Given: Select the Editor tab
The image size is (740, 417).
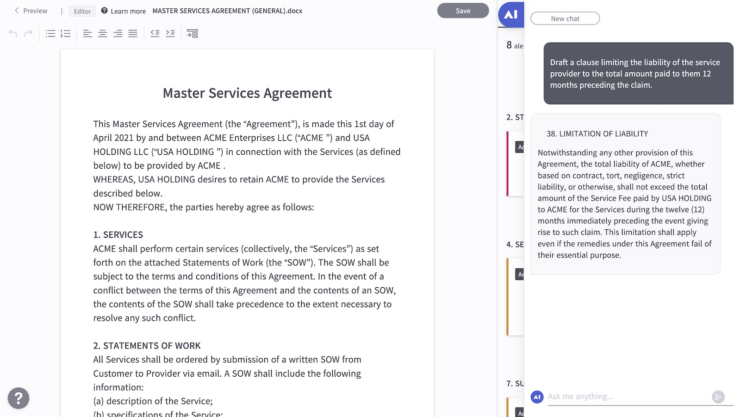Looking at the screenshot, I should 83,11.
